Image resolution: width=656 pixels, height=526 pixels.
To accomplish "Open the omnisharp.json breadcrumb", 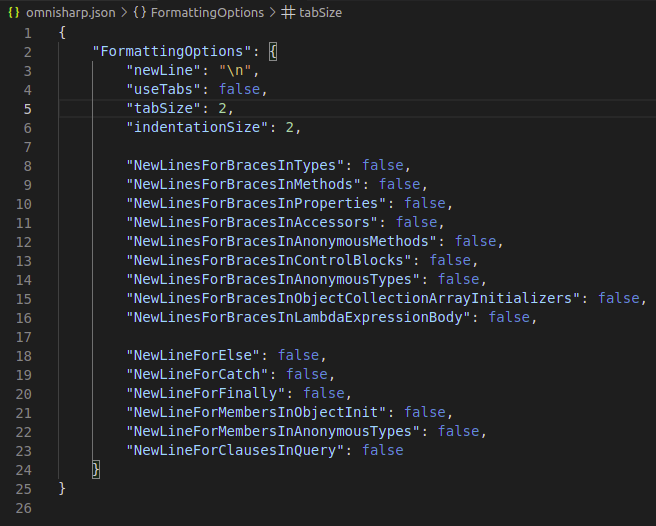I will (71, 13).
